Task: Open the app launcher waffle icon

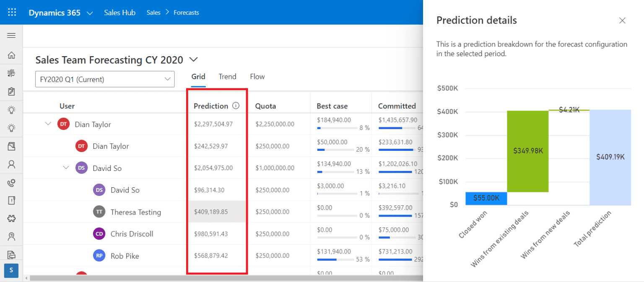Action: click(x=11, y=12)
